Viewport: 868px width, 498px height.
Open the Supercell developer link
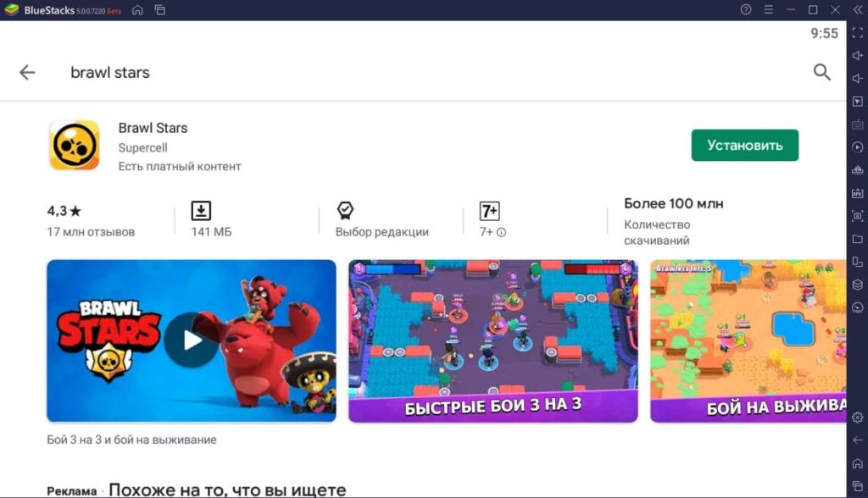[x=142, y=147]
